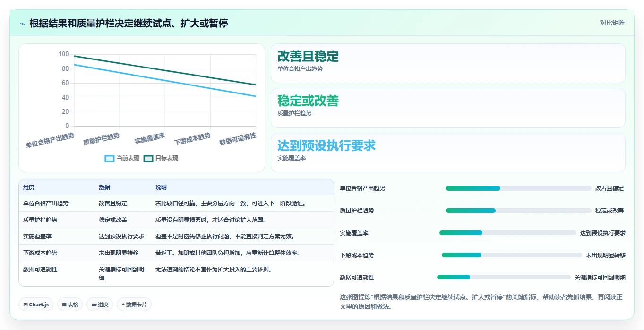Image resolution: width=644 pixels, height=330 pixels.
Task: Click chart axis label 下游成本趋势
Action: [x=192, y=139]
